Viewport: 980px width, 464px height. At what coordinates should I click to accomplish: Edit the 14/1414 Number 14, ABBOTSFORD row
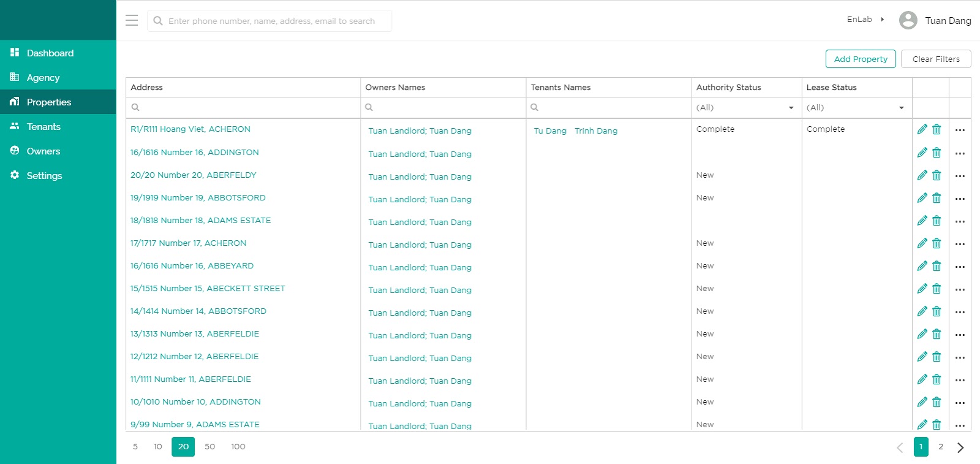click(922, 311)
